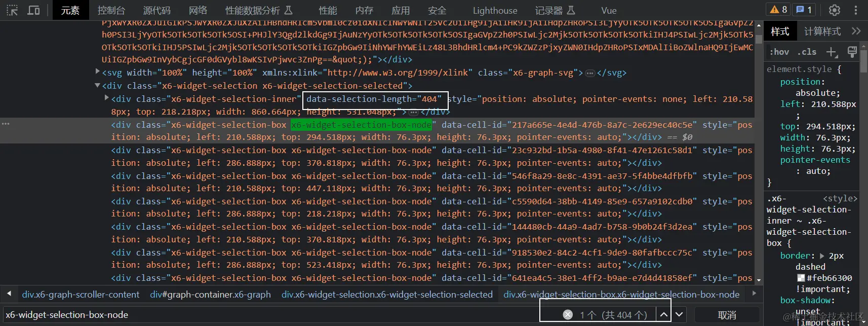
Task: Go to next search result arrow
Action: [x=680, y=315]
